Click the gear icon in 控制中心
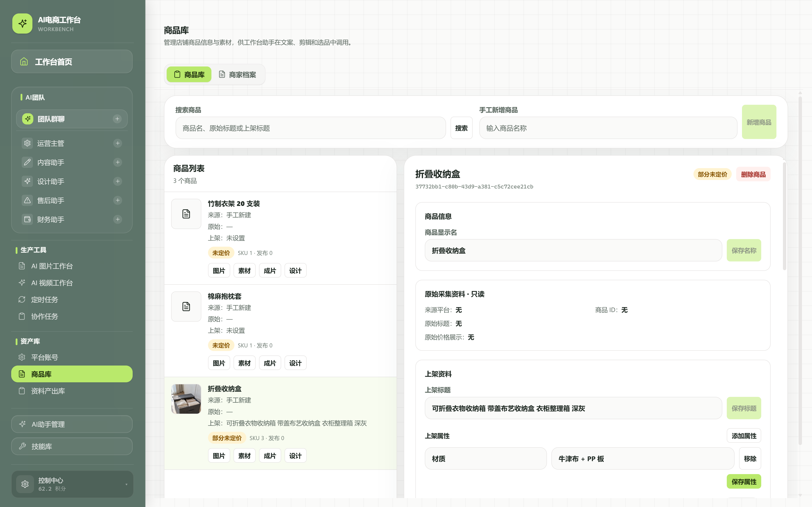 [x=25, y=484]
